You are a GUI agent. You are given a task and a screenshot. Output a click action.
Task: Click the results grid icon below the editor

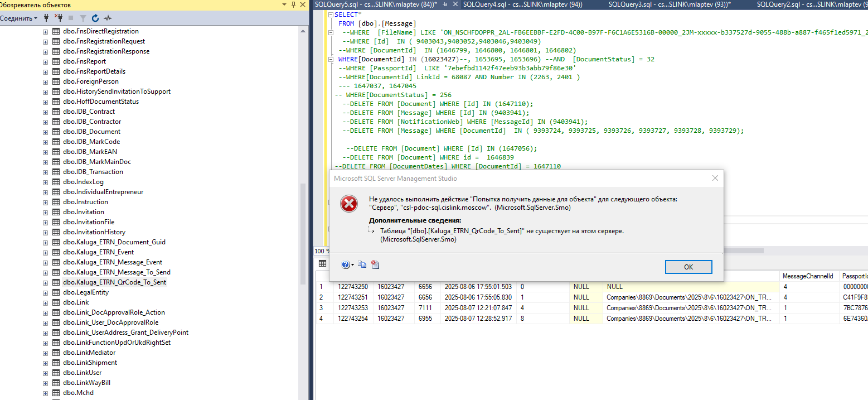[322, 264]
